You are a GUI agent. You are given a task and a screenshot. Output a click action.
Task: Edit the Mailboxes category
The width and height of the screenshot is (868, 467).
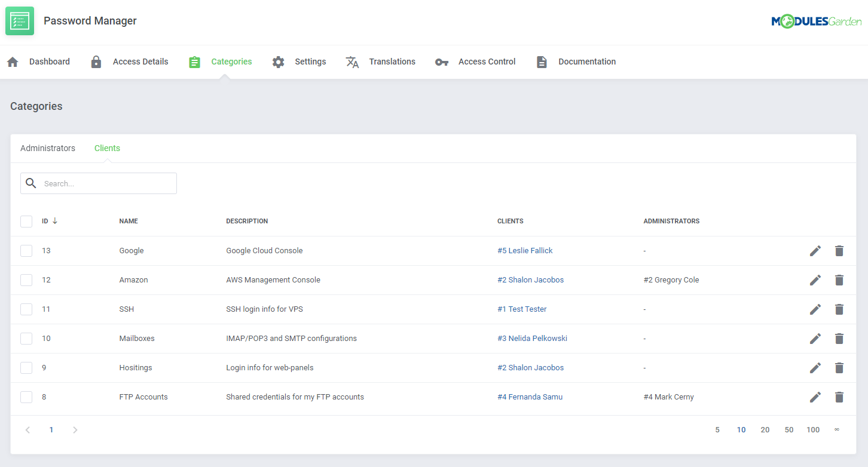click(x=815, y=339)
